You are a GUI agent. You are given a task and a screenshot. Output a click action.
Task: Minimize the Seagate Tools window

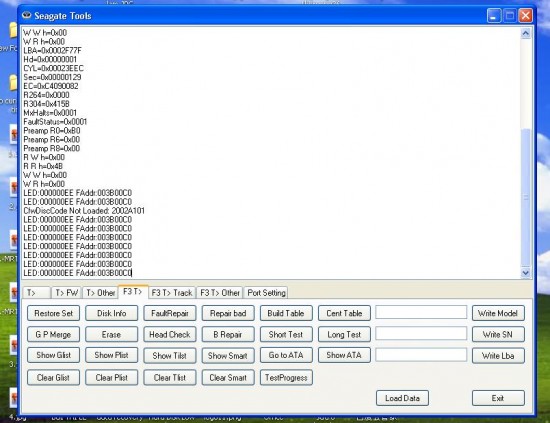(494, 15)
